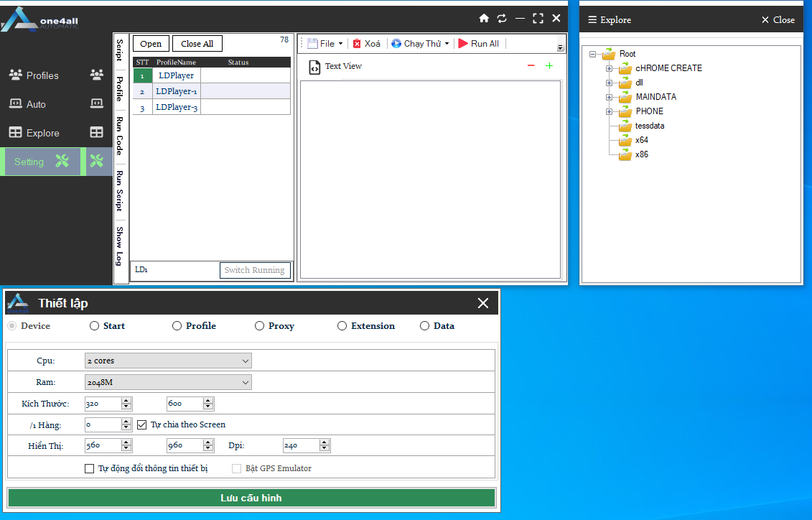Expand the MAINDATA folder node
The image size is (812, 520).
point(609,97)
